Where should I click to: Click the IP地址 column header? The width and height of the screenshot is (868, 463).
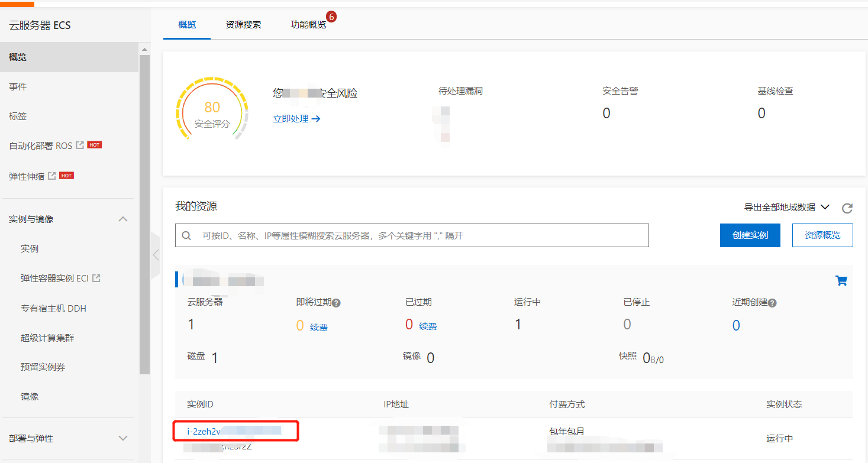pos(396,404)
